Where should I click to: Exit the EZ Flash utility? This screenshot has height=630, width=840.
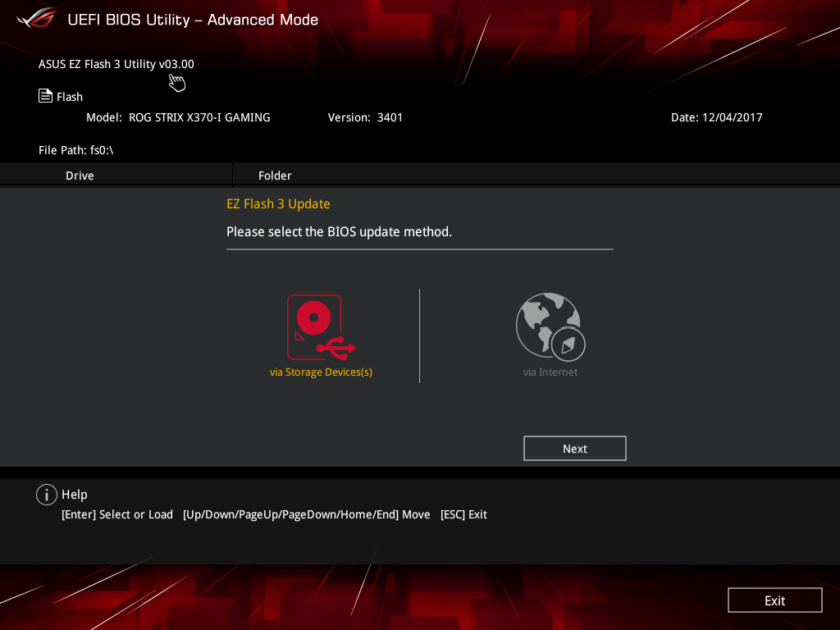774,600
